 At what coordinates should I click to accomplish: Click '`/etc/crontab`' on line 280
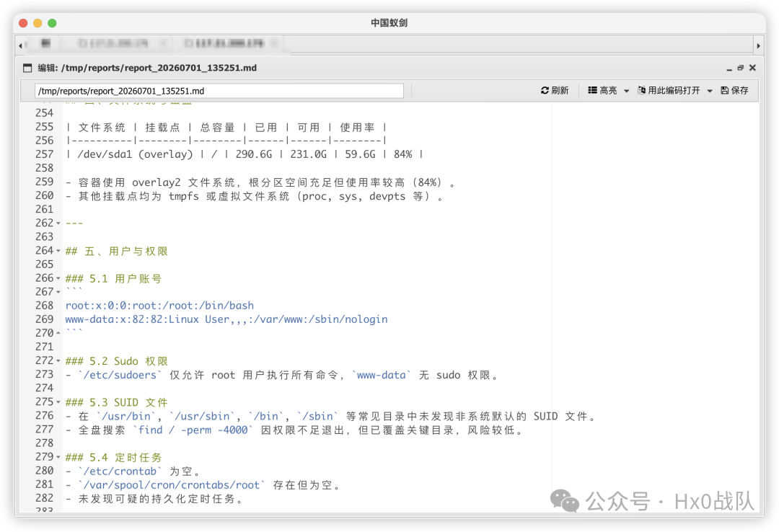point(120,471)
